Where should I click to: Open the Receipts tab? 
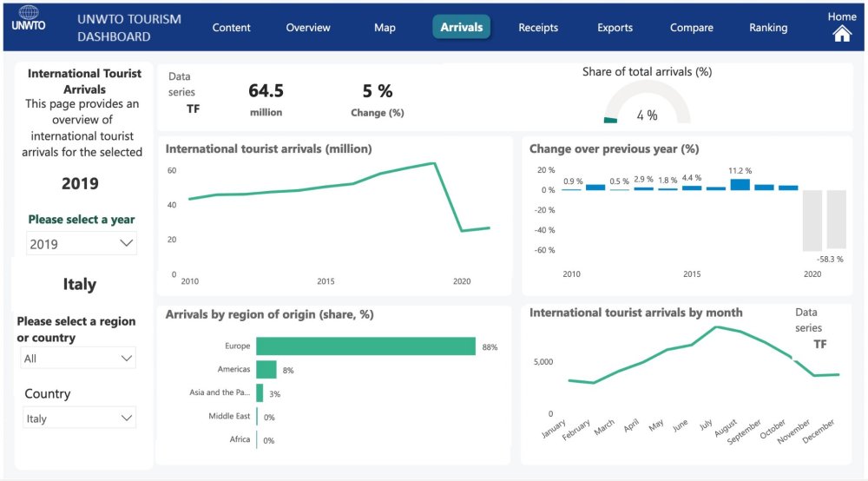pos(538,28)
